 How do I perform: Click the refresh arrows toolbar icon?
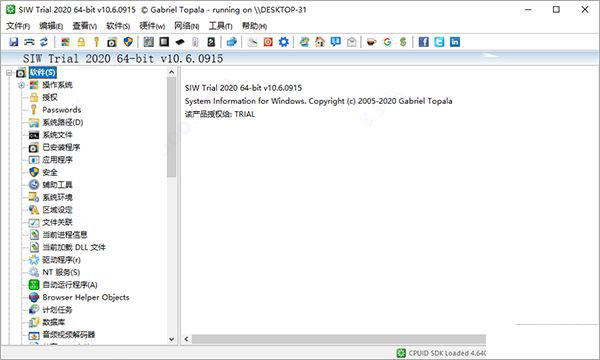click(x=44, y=42)
